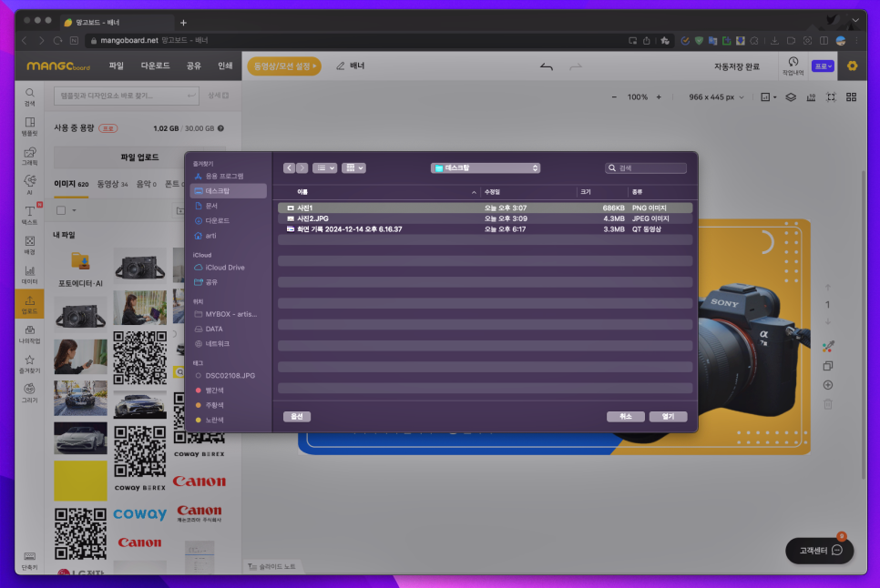Screen dimensions: 880x588
Task: Click the 옵션 options button in dialog
Action: (x=297, y=417)
